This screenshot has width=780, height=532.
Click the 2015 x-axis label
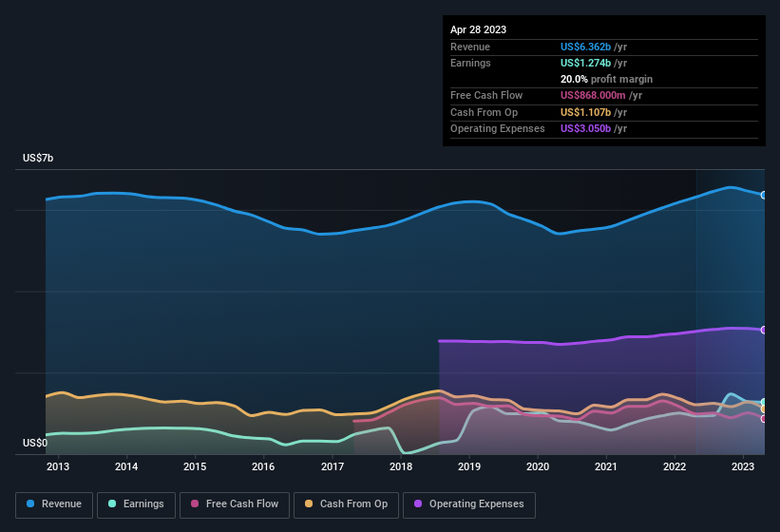coord(195,466)
